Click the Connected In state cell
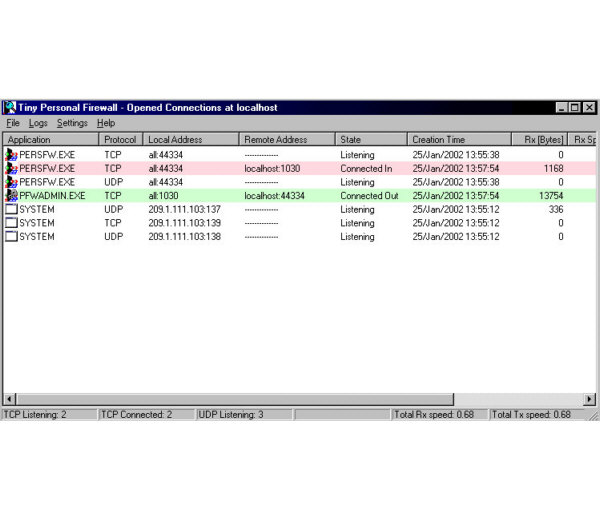 pyautogui.click(x=366, y=168)
